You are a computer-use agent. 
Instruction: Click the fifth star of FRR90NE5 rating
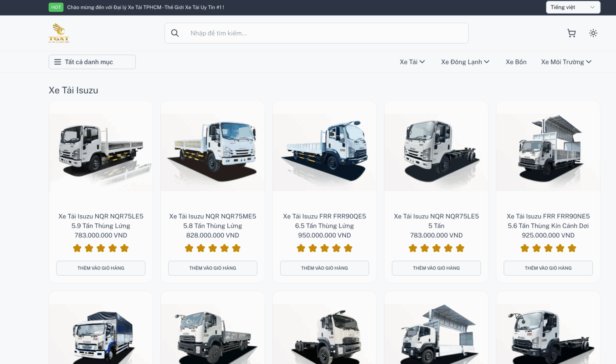pyautogui.click(x=572, y=248)
